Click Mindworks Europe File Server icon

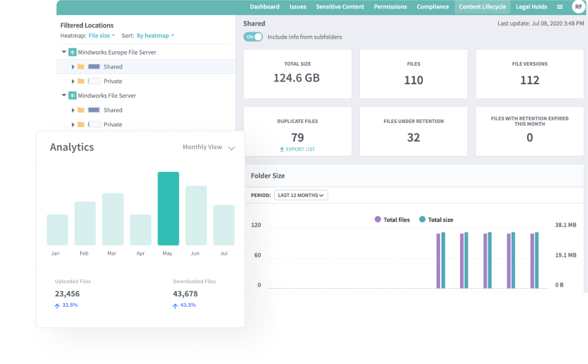(x=73, y=52)
